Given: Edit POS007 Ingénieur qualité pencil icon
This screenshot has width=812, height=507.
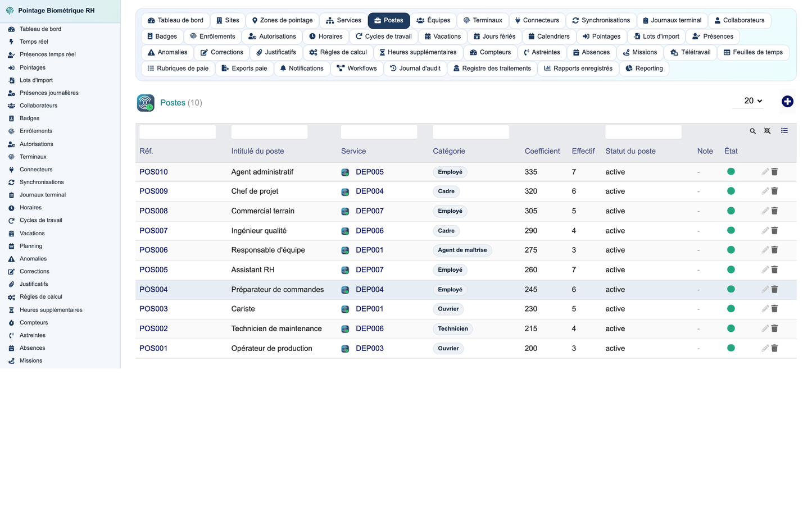Looking at the screenshot, I should coord(765,230).
